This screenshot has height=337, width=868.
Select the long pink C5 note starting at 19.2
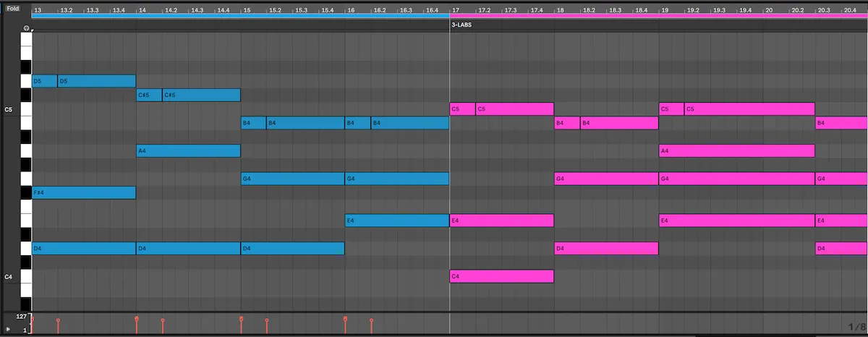(750, 108)
